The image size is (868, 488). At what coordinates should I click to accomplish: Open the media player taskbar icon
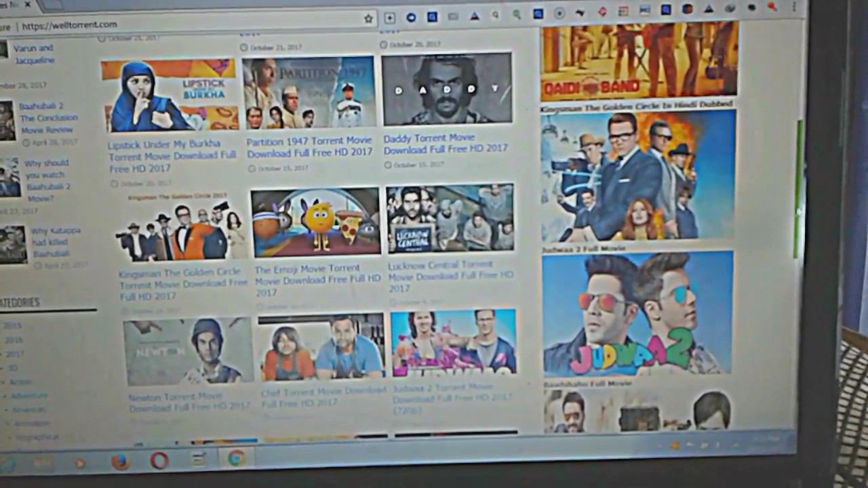pos(80,464)
